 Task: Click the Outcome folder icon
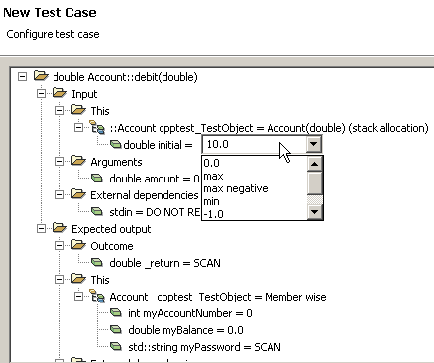tap(78, 245)
